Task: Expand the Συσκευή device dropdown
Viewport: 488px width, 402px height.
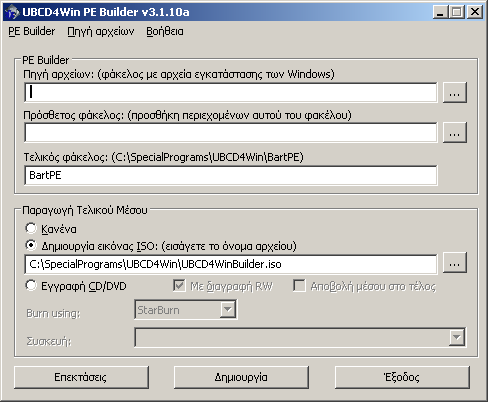Action: pyautogui.click(x=456, y=337)
